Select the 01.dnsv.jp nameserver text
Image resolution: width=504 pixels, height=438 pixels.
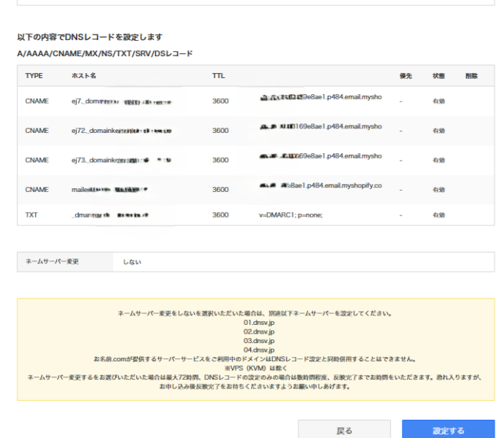pyautogui.click(x=259, y=322)
